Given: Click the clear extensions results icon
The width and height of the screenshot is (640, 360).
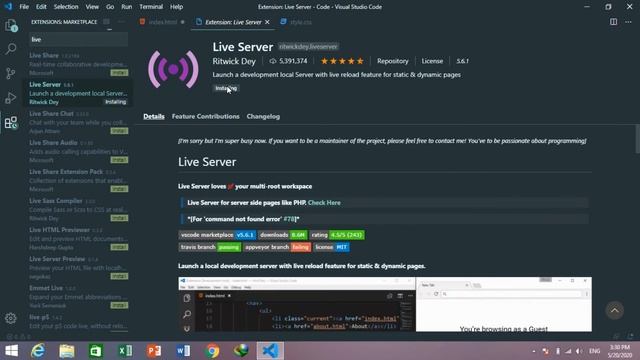Looking at the screenshot, I should (x=107, y=22).
